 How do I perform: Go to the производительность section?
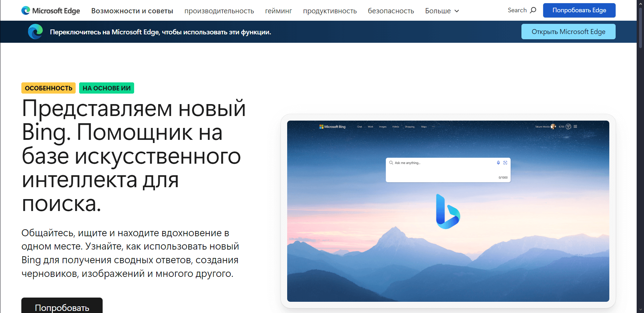coord(219,11)
